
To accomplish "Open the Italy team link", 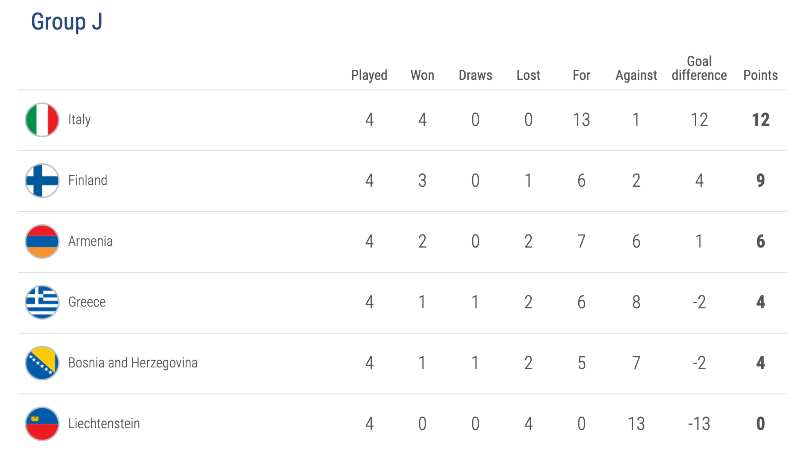I will pos(79,120).
